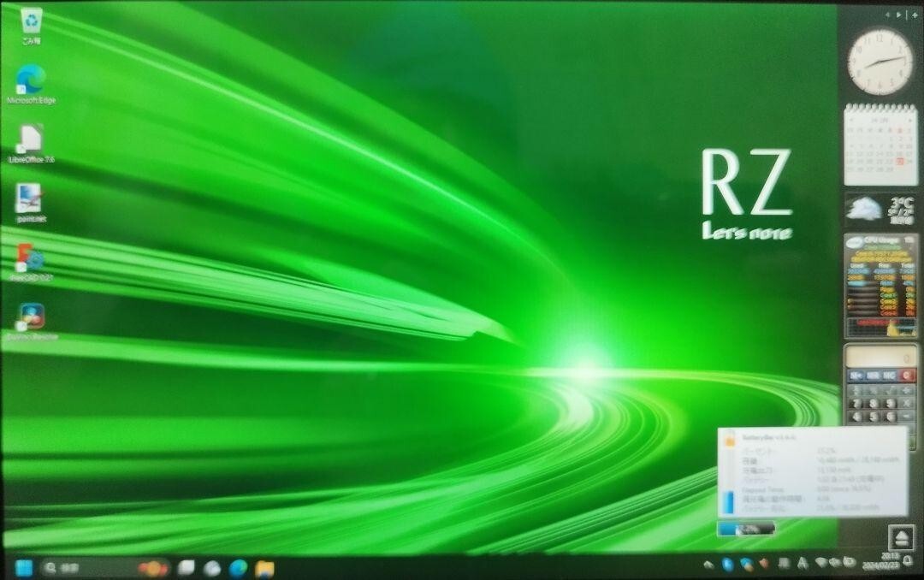
Task: Open Task View on the taskbar
Action: (187, 568)
